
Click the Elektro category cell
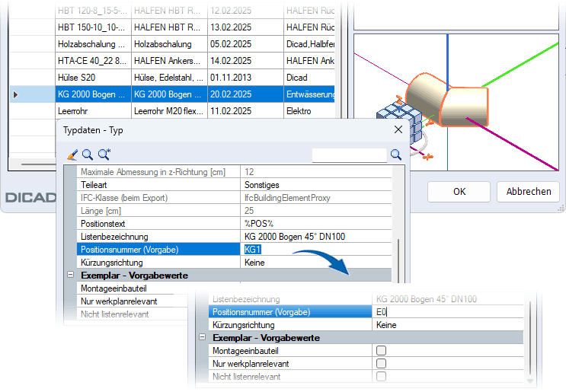309,110
